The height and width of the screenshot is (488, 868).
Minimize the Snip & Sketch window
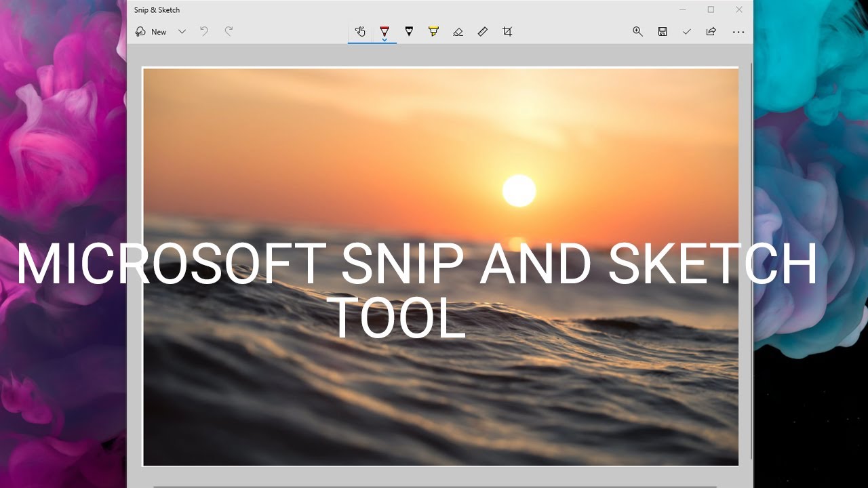tap(683, 9)
